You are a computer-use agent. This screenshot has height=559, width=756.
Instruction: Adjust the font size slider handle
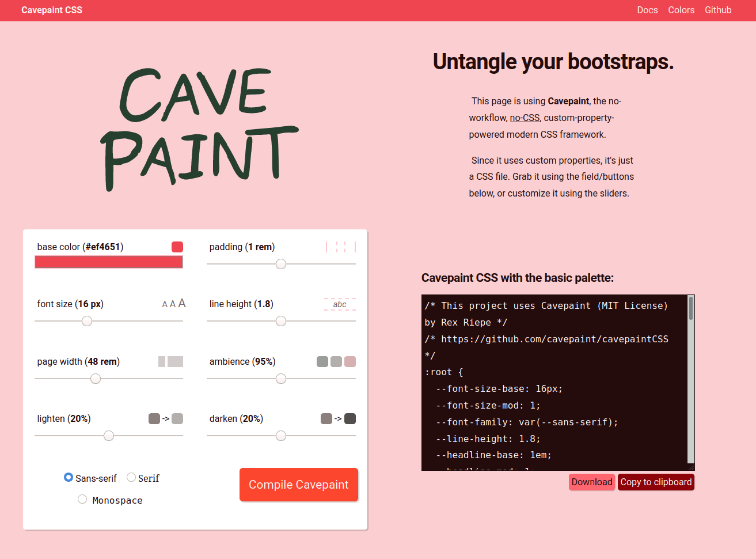(x=87, y=321)
